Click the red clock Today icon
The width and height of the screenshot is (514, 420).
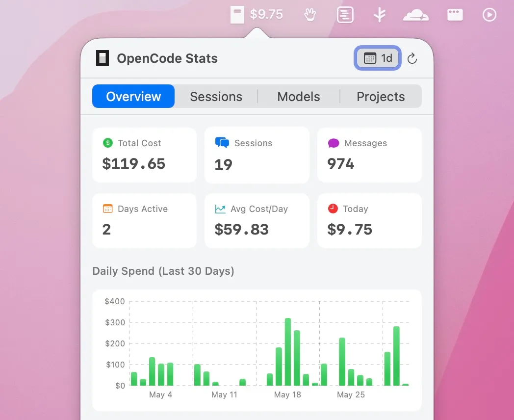coord(333,209)
